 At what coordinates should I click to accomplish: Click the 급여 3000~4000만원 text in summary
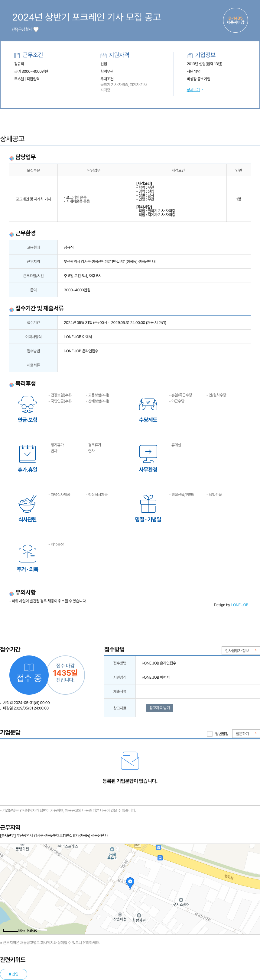pyautogui.click(x=31, y=72)
